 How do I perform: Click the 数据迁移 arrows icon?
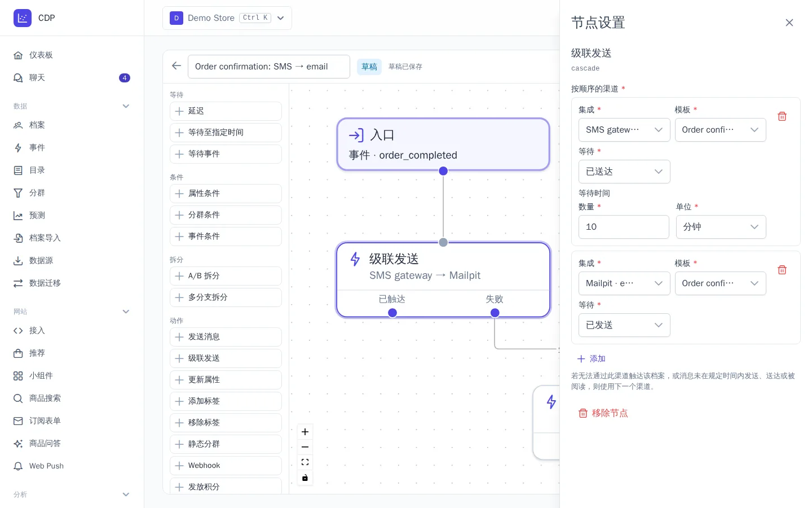18,283
